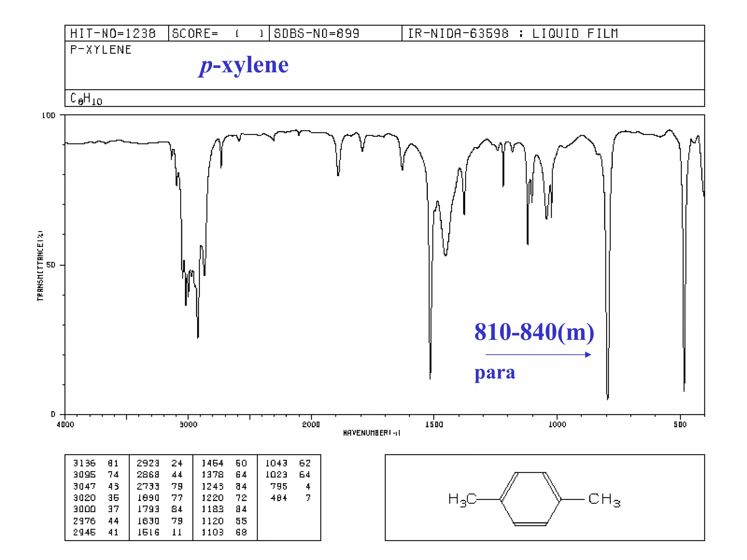Viewport: 747px width, 560px height.
Task: Click peak table entry 2733 79
Action: (160, 486)
